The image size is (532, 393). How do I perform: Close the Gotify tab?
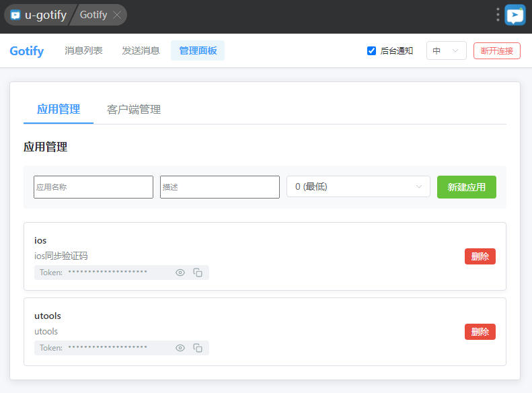(x=117, y=15)
